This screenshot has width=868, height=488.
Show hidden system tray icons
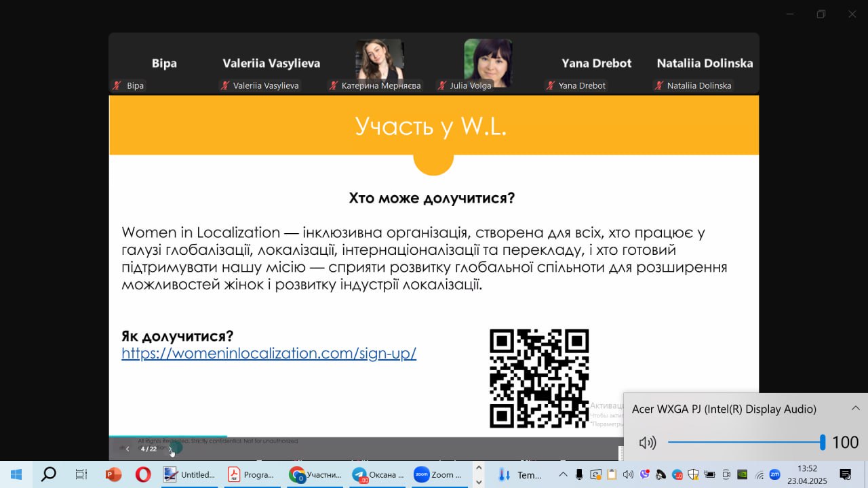click(563, 474)
